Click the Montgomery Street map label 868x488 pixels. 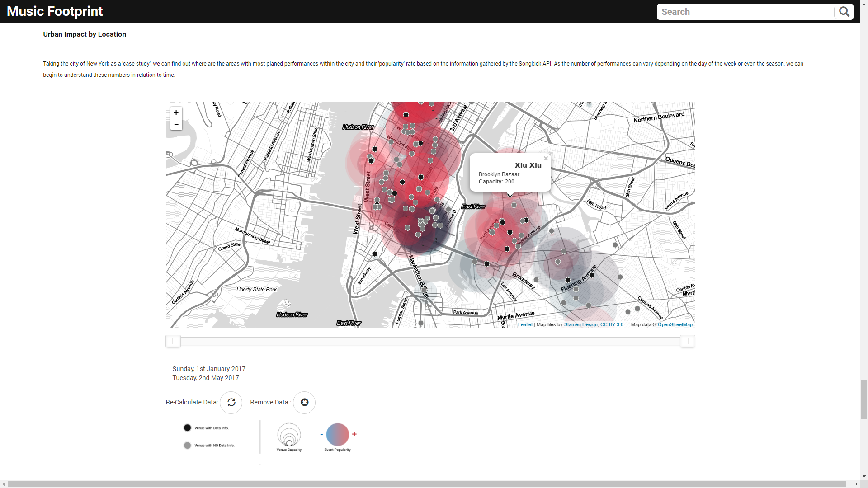252,236
